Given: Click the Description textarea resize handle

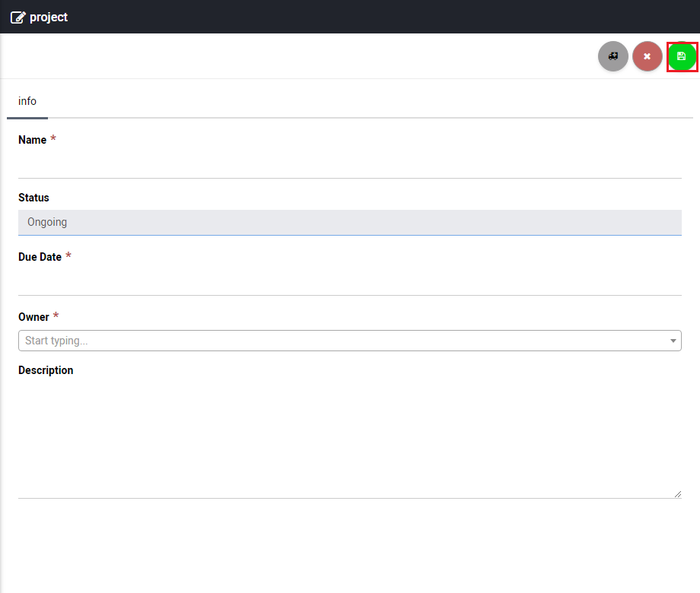Looking at the screenshot, I should (677, 493).
